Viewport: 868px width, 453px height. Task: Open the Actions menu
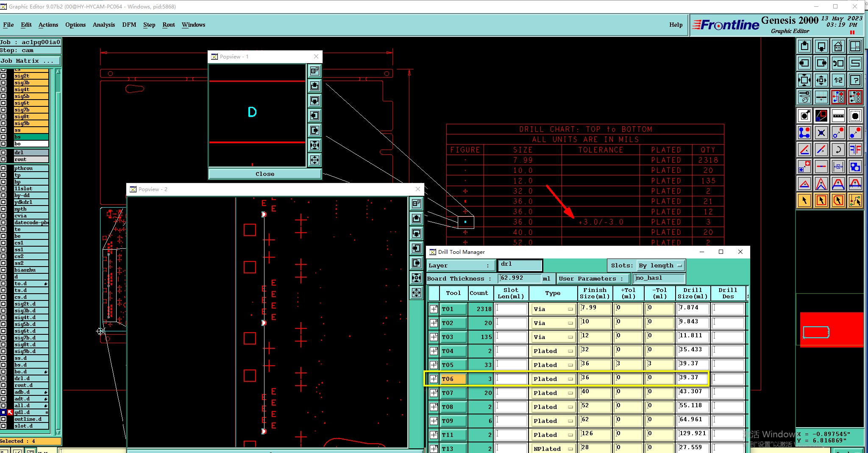tap(48, 25)
